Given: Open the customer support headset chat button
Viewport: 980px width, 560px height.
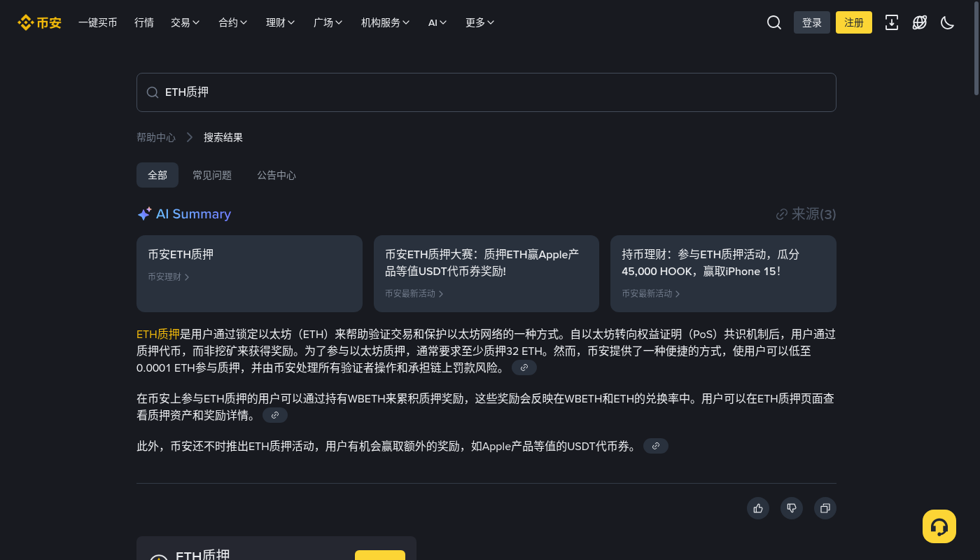Looking at the screenshot, I should [x=939, y=526].
